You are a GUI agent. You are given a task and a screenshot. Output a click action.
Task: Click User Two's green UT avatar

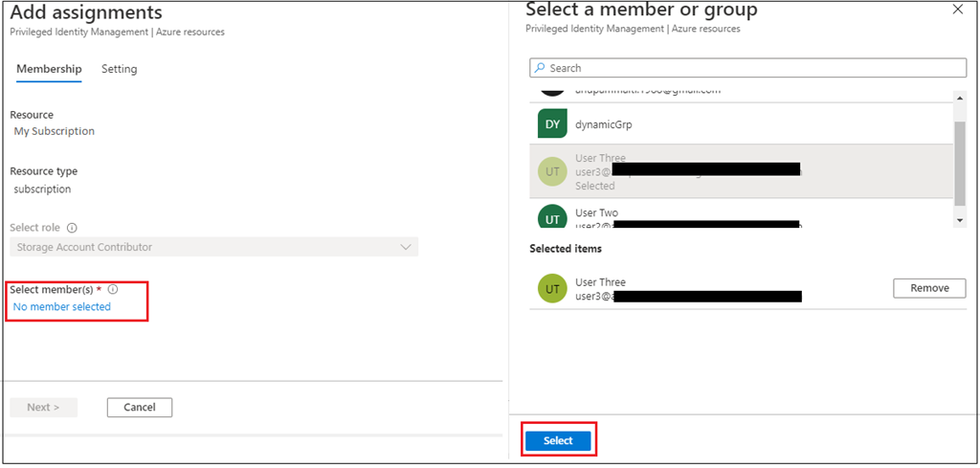(552, 216)
